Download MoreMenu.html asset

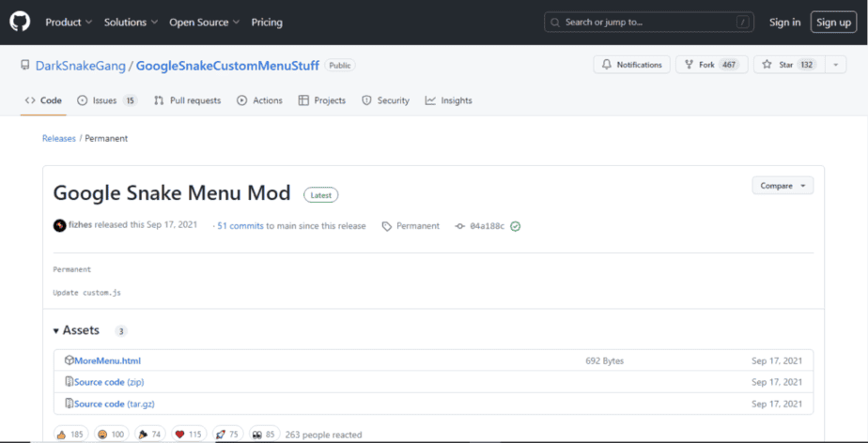[x=107, y=360]
